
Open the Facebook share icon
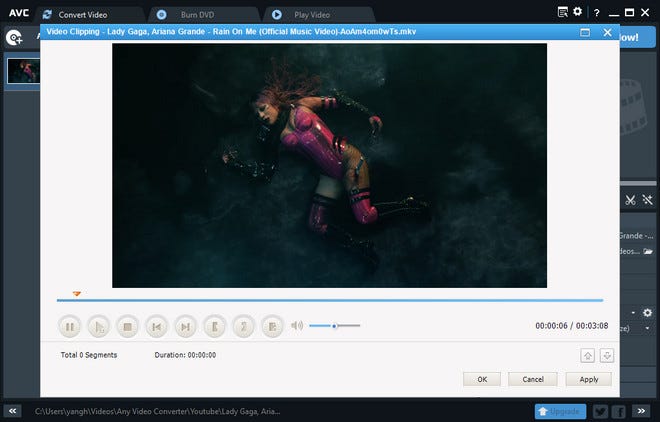pos(619,411)
